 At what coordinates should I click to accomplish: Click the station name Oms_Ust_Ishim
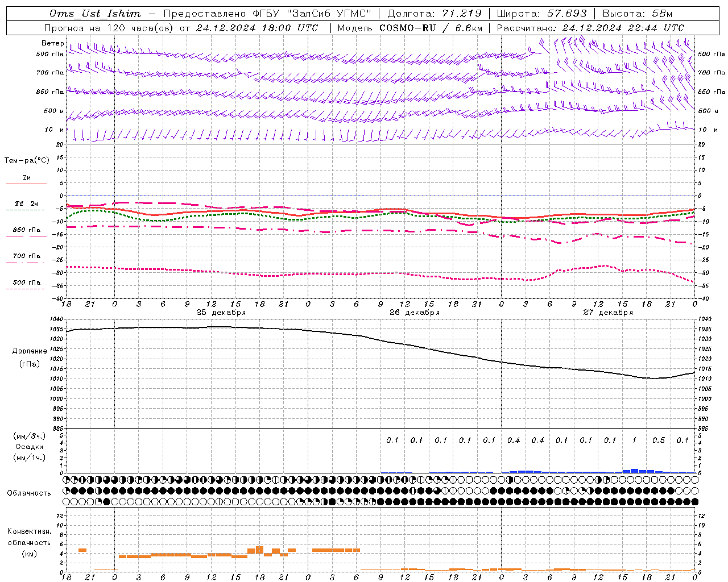click(x=95, y=14)
